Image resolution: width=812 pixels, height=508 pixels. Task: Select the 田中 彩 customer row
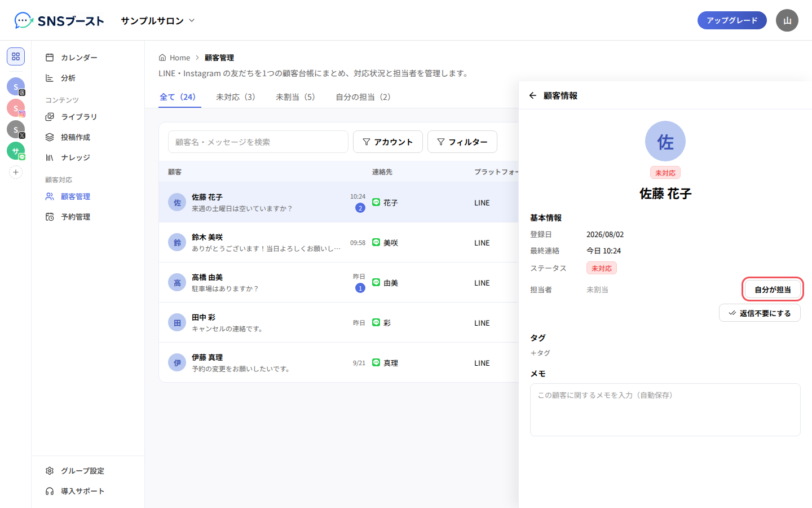coord(339,323)
